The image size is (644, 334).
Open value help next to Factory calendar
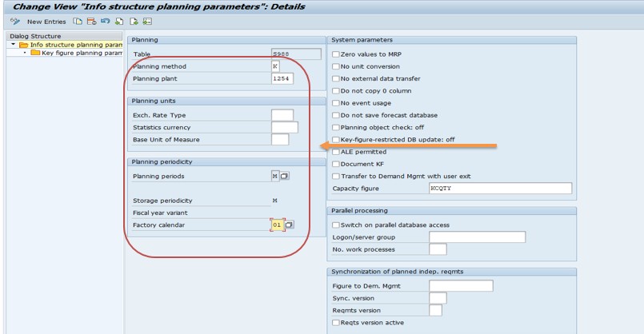tap(290, 225)
